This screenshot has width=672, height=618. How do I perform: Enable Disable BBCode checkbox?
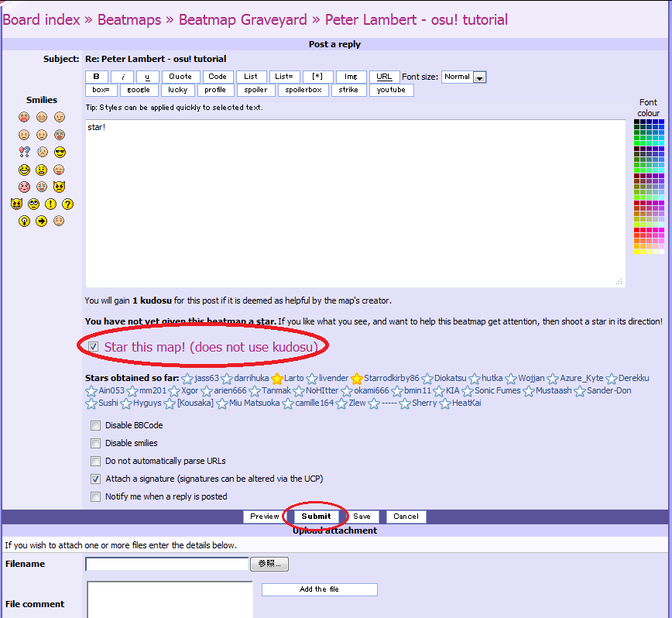tap(95, 425)
